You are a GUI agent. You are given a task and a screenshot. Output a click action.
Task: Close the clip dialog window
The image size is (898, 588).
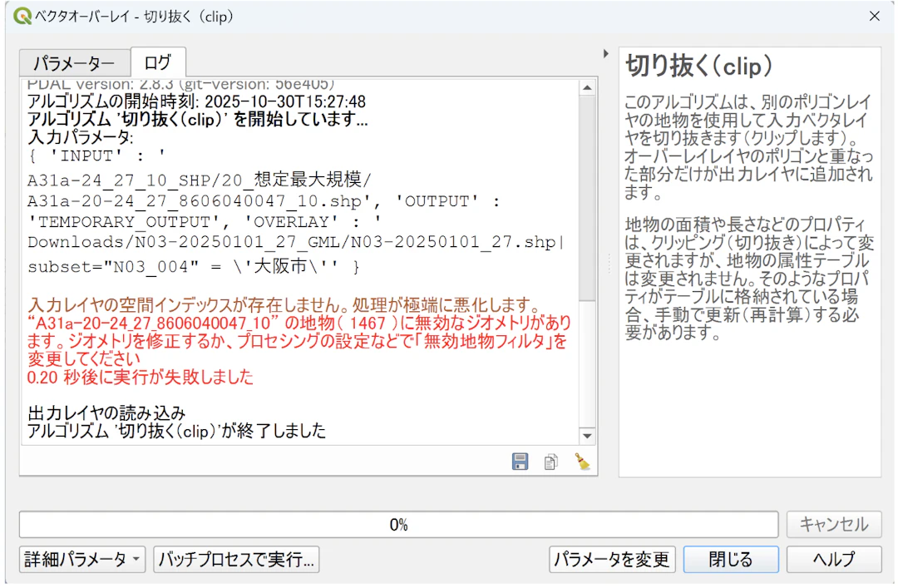[x=874, y=16]
